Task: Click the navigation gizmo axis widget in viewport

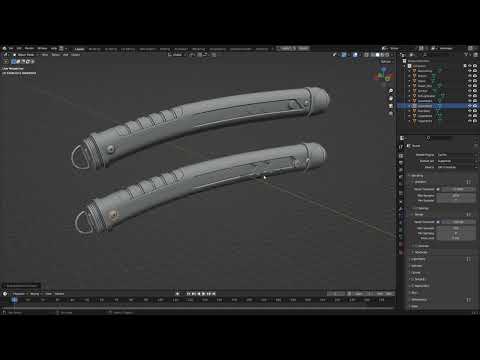Action: [x=384, y=75]
